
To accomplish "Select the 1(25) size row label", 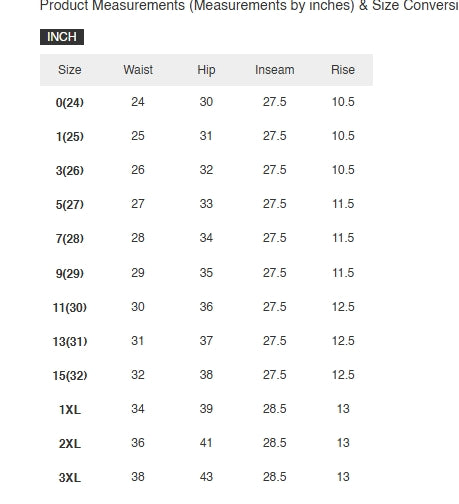I will click(x=70, y=136).
